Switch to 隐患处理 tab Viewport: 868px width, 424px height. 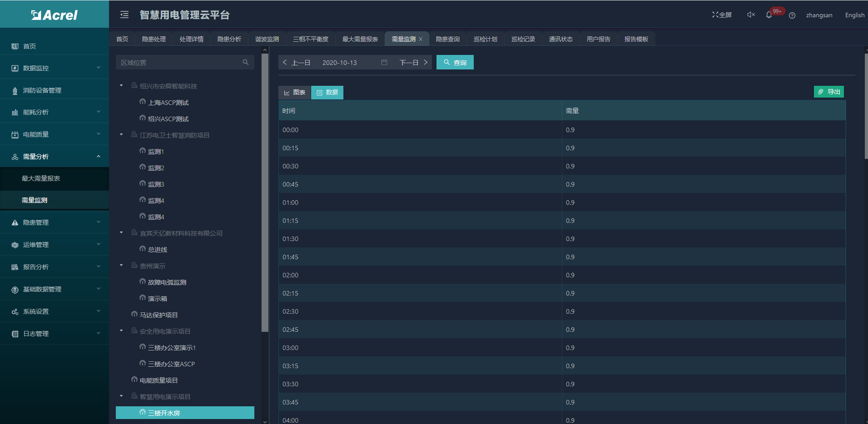[154, 39]
